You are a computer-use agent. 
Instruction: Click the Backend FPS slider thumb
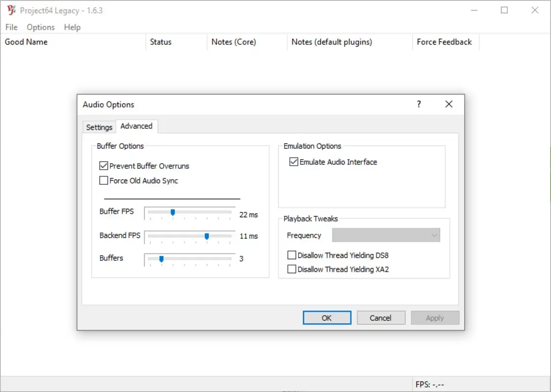click(206, 236)
